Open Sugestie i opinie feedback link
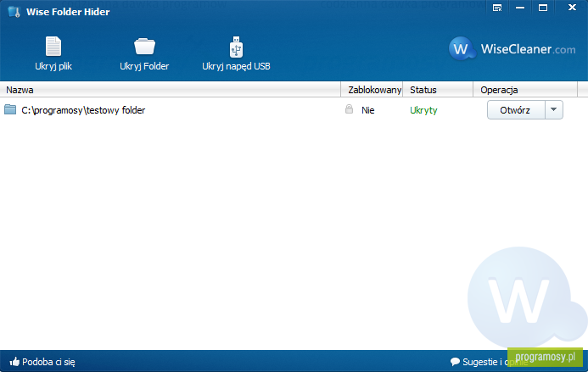 coord(496,362)
